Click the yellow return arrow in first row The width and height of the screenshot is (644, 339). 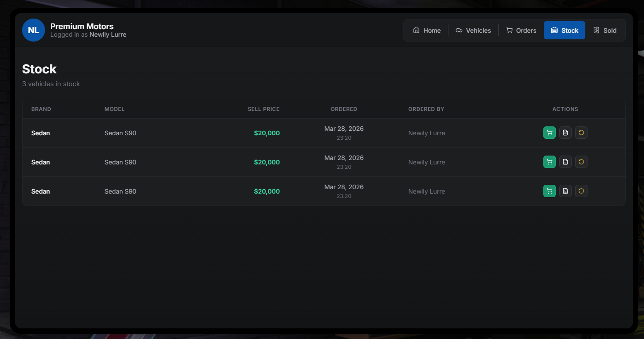[x=581, y=133]
